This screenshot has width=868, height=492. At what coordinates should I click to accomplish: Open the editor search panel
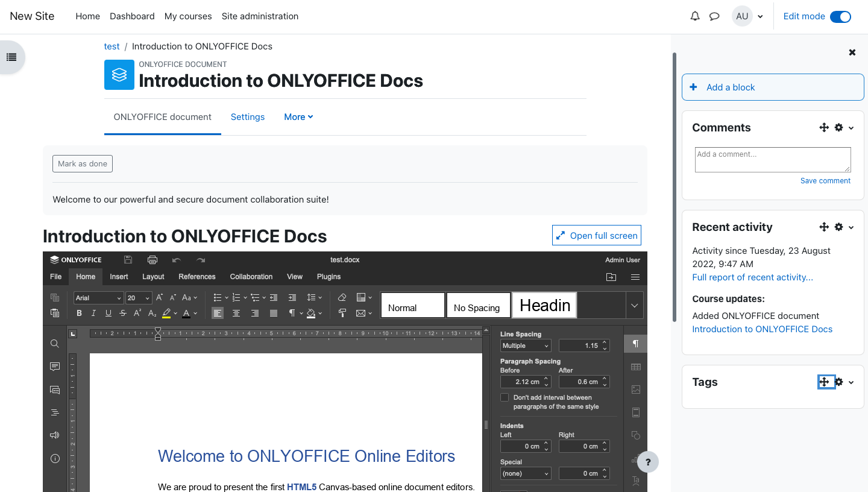55,344
